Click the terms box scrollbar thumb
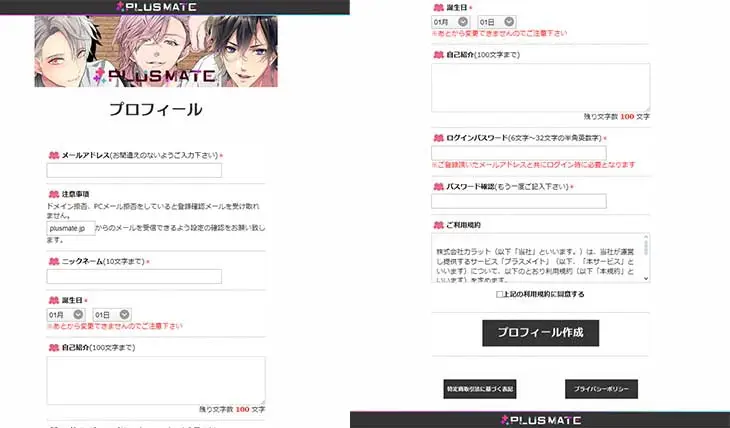This screenshot has width=730, height=428. click(x=646, y=247)
